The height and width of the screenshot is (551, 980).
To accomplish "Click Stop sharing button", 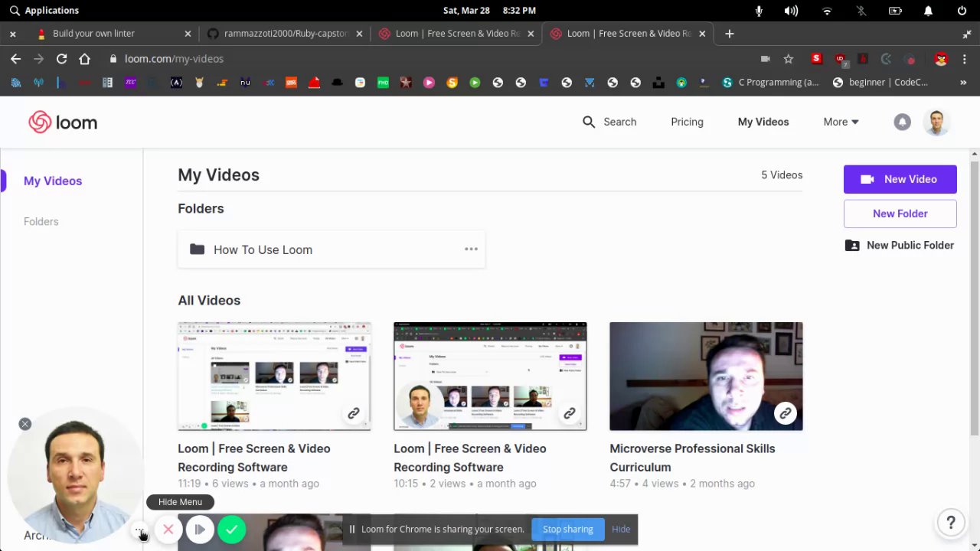I will (568, 529).
